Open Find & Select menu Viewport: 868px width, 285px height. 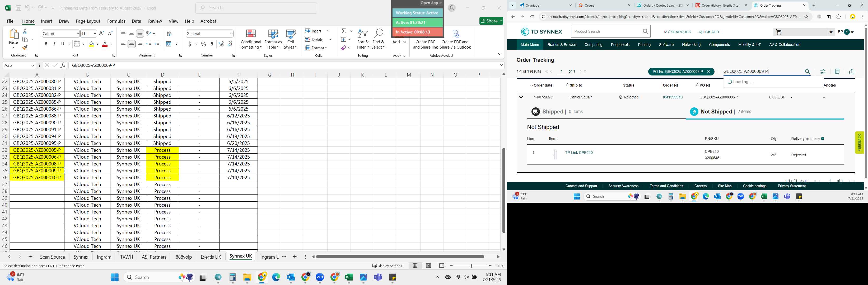[379, 39]
